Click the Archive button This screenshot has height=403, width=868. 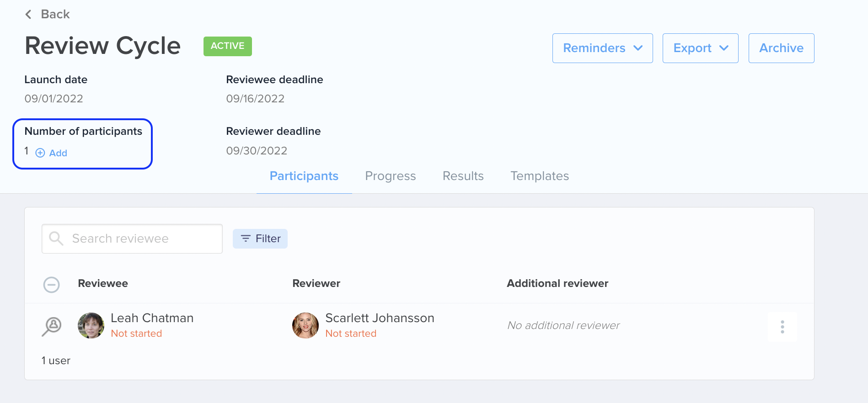(781, 48)
